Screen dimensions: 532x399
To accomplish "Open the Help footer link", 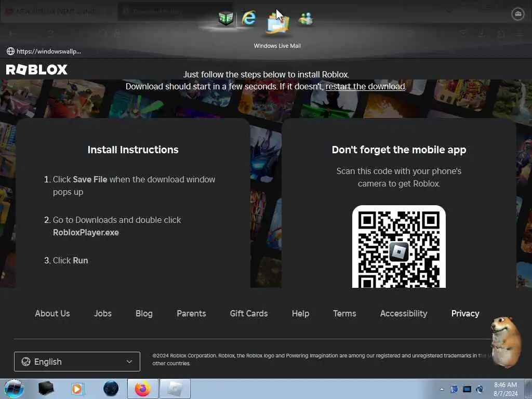I will click(301, 313).
